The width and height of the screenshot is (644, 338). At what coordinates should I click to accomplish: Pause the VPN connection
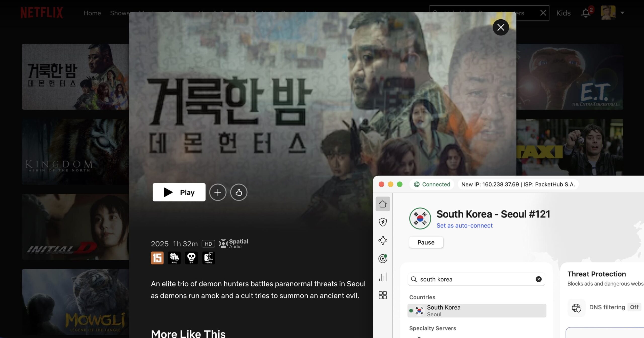point(426,242)
